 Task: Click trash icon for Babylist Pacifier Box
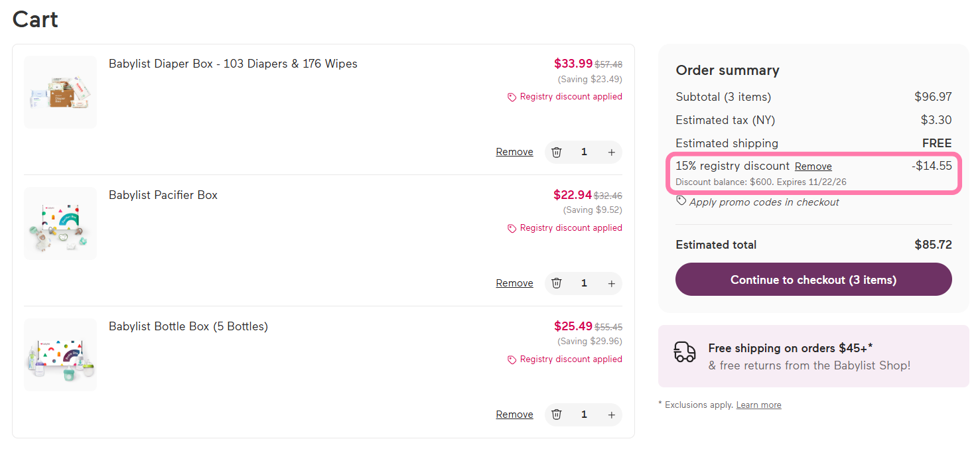pos(557,283)
